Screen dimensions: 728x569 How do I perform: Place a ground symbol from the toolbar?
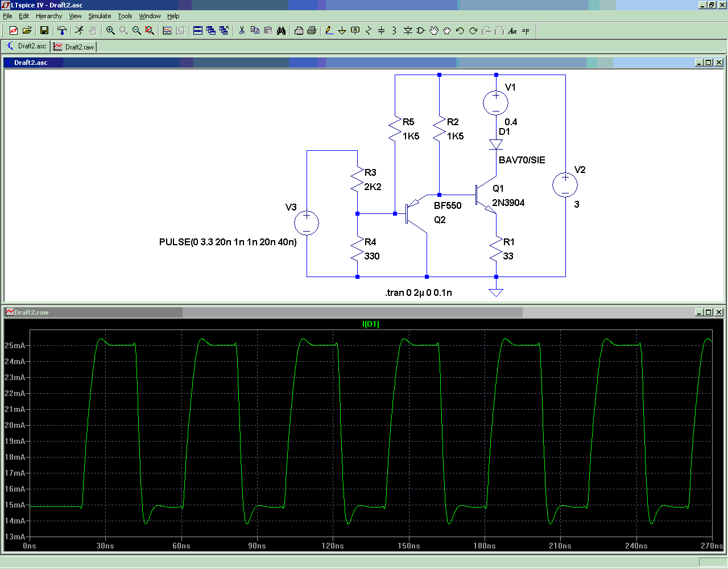click(x=342, y=31)
